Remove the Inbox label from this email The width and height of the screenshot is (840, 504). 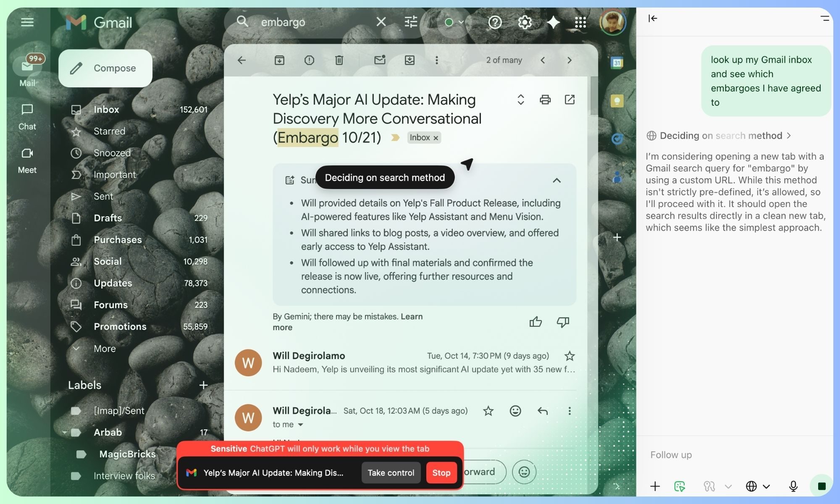pos(436,138)
